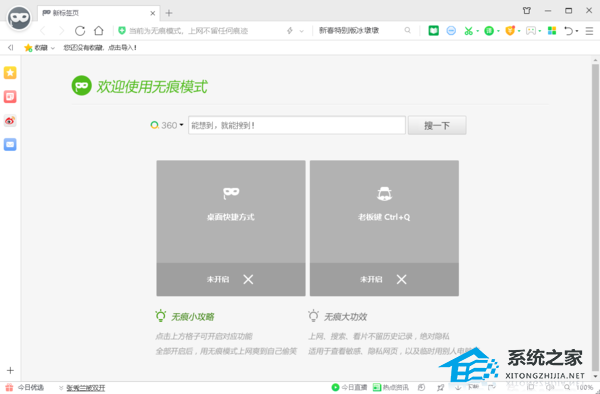The width and height of the screenshot is (600, 394).
Task: Go forward with the forward arrow
Action: [x=61, y=31]
